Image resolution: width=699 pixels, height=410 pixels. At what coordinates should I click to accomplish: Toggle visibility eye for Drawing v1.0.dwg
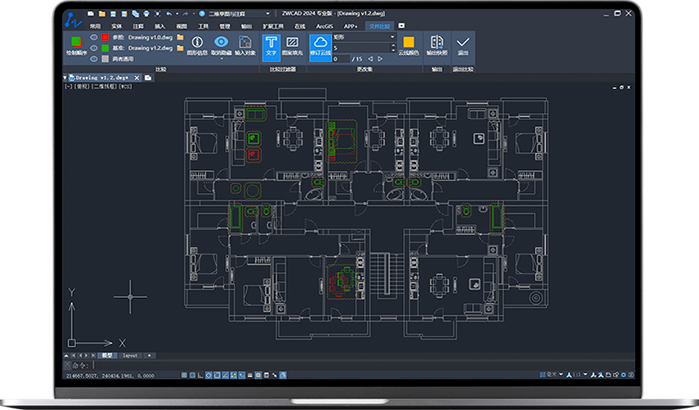pos(94,37)
